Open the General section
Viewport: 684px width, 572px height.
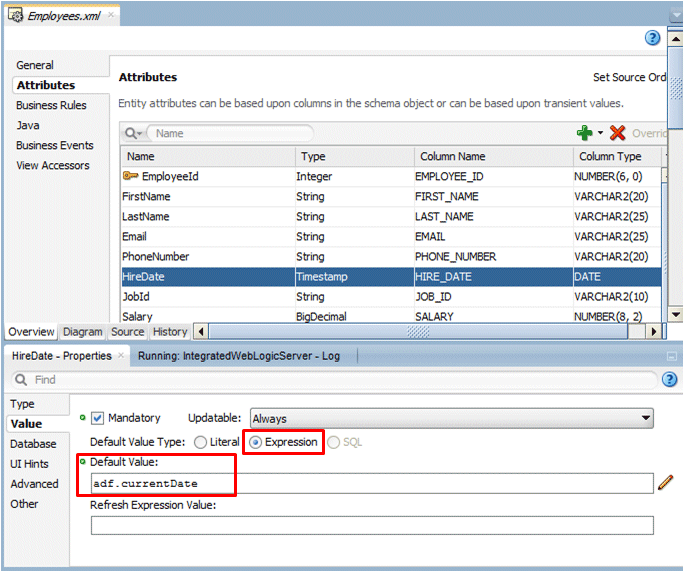click(x=35, y=65)
